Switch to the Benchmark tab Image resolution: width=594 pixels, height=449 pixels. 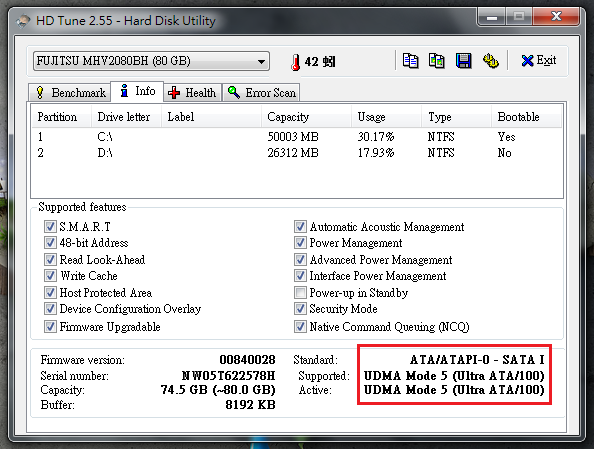pyautogui.click(x=70, y=92)
